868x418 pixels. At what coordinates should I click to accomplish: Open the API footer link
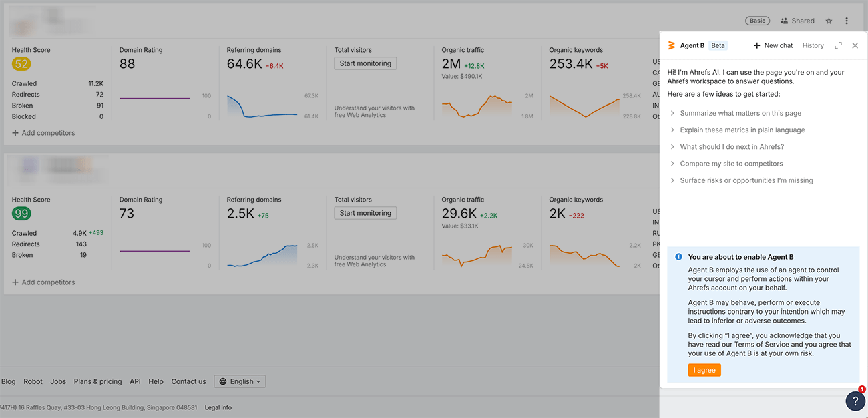[135, 381]
